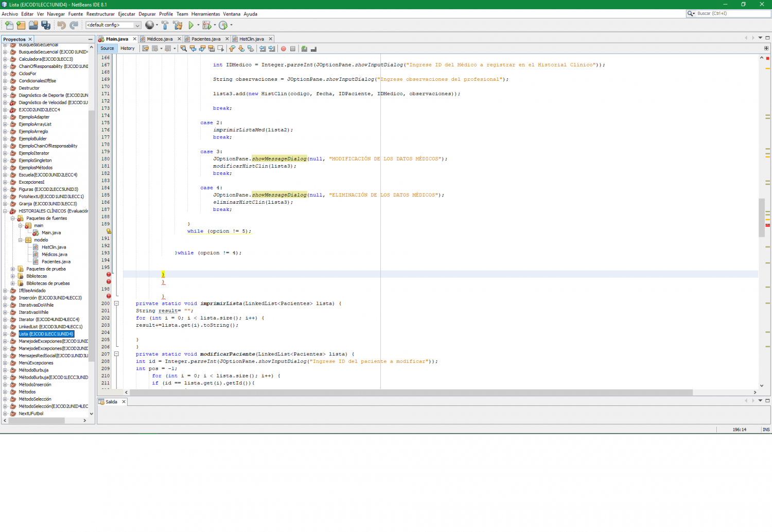Click the Previous Bookmark icon
This screenshot has width=772, height=532.
[232, 48]
